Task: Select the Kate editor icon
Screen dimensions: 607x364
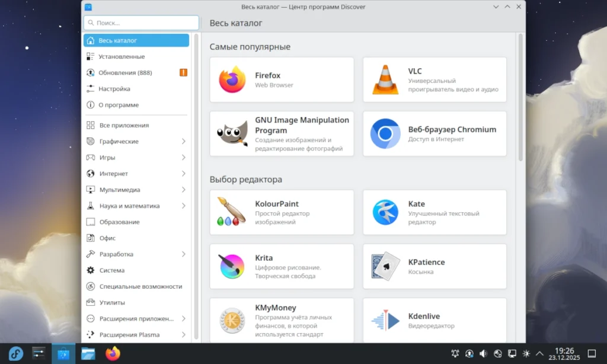Action: click(x=385, y=212)
